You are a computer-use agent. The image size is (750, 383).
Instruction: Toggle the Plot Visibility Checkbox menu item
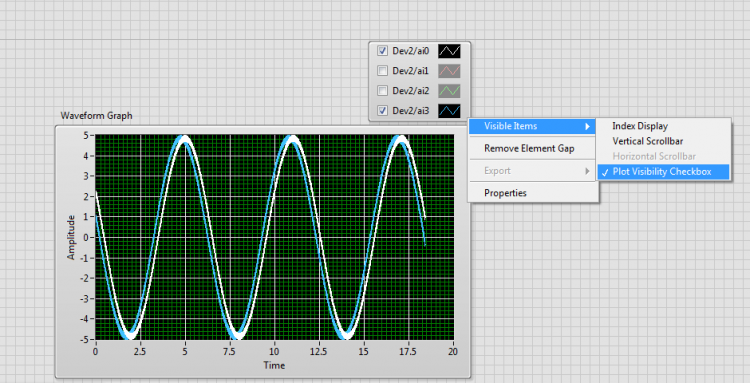pyautogui.click(x=663, y=172)
